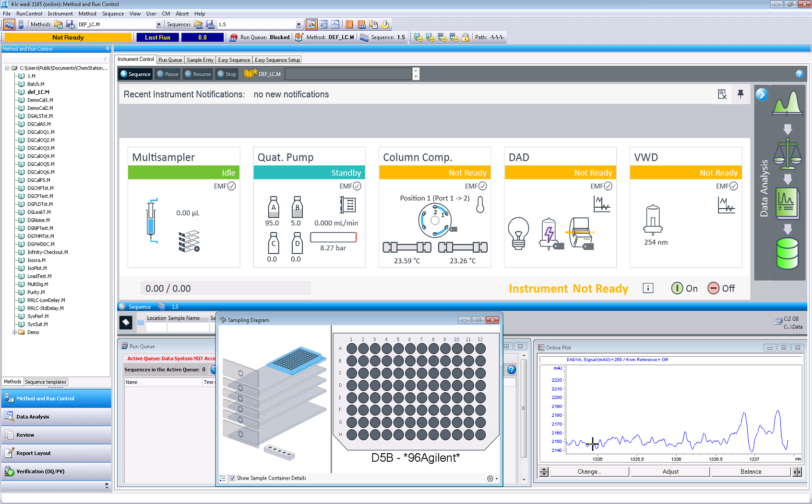Click the Multisampler syringe icon
The width and height of the screenshot is (812, 504).
(152, 221)
